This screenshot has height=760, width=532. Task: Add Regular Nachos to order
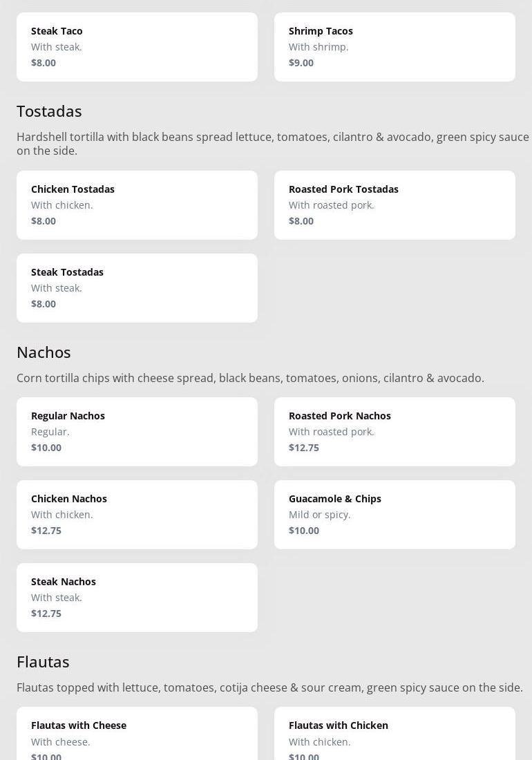137,431
